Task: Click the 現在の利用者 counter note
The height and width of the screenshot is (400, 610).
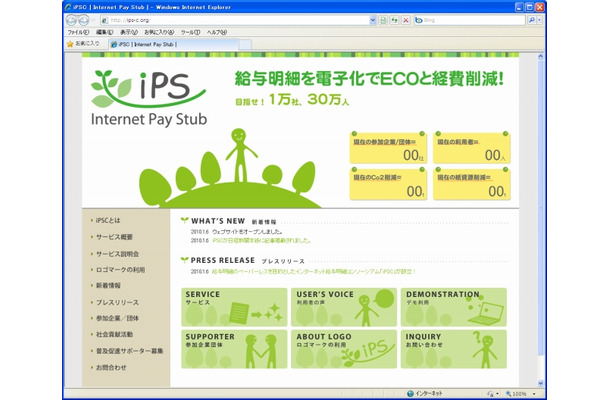Action: 472,148
